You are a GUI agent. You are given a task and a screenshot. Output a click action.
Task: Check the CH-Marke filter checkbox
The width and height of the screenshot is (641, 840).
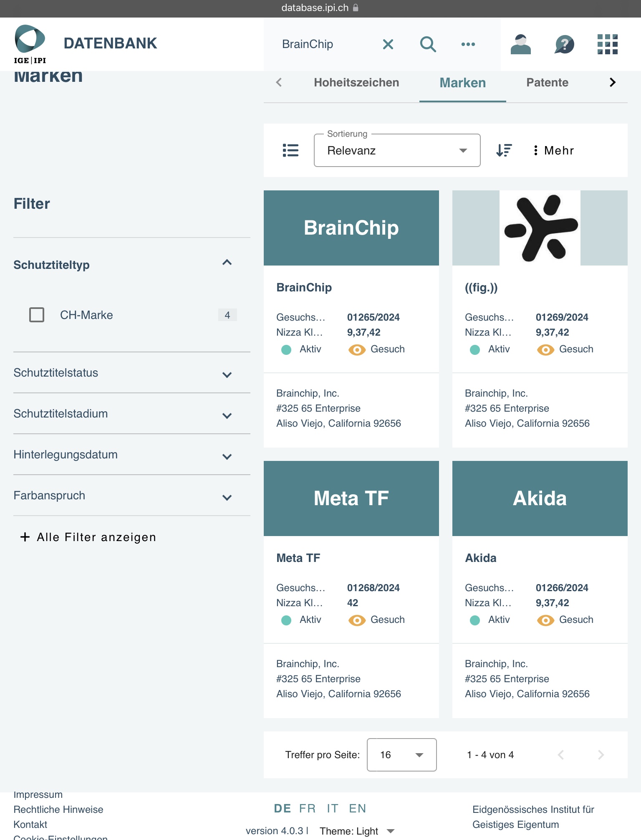coord(37,315)
